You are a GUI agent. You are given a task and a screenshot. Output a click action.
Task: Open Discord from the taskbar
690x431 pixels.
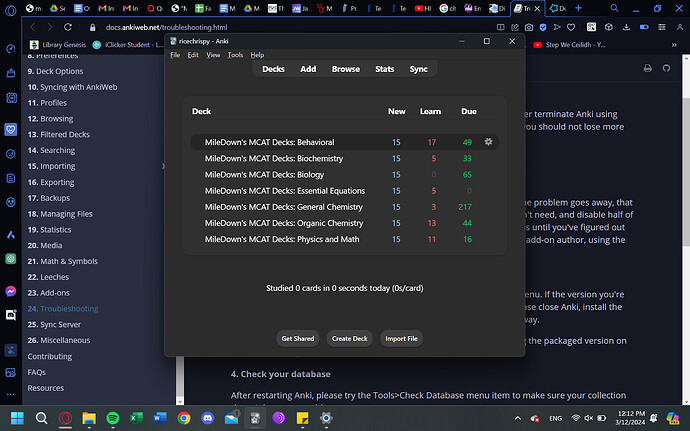tap(208, 418)
